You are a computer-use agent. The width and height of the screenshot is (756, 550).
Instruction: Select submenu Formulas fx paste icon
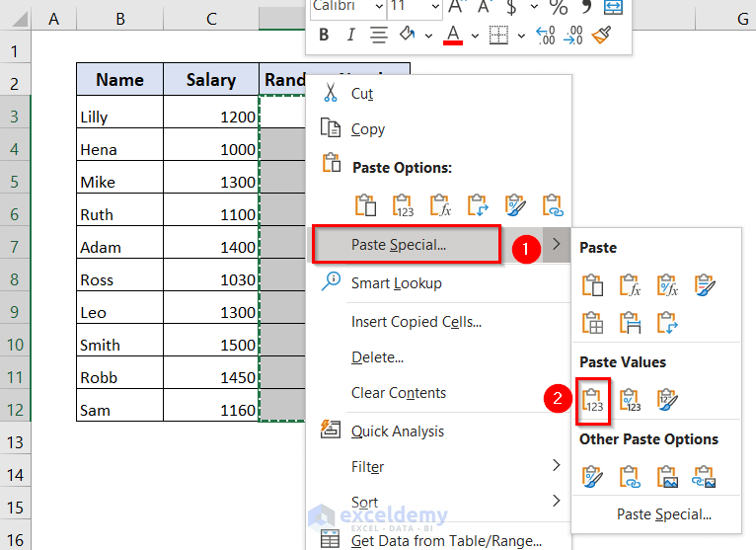(630, 284)
